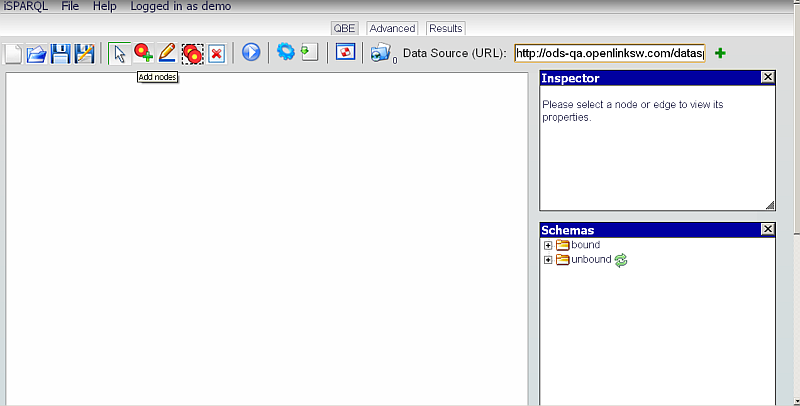Refresh unbound schemas with green arrows
Image resolution: width=800 pixels, height=406 pixels.
[x=621, y=260]
